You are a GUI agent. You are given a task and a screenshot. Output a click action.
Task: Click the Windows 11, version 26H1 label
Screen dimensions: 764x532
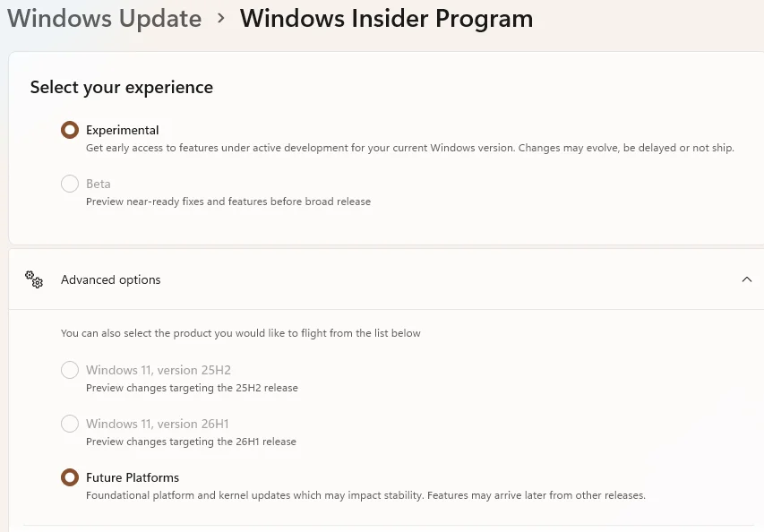click(158, 424)
